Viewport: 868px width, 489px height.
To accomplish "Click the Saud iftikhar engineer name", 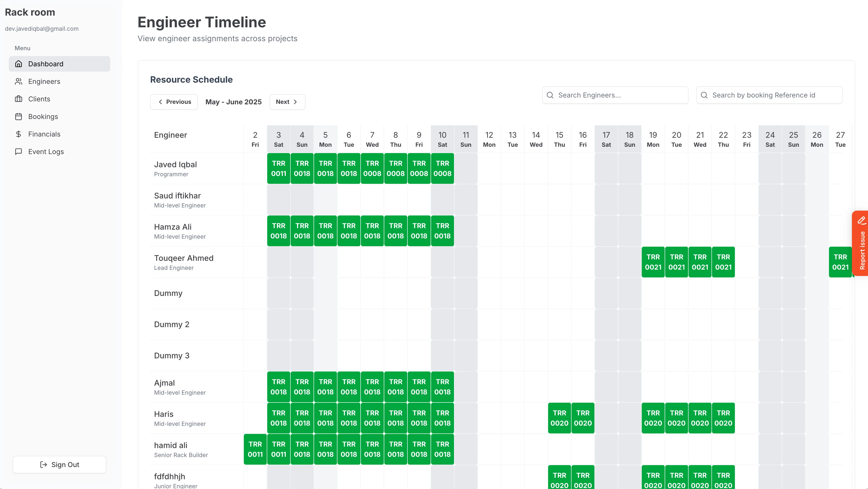I will (x=177, y=196).
